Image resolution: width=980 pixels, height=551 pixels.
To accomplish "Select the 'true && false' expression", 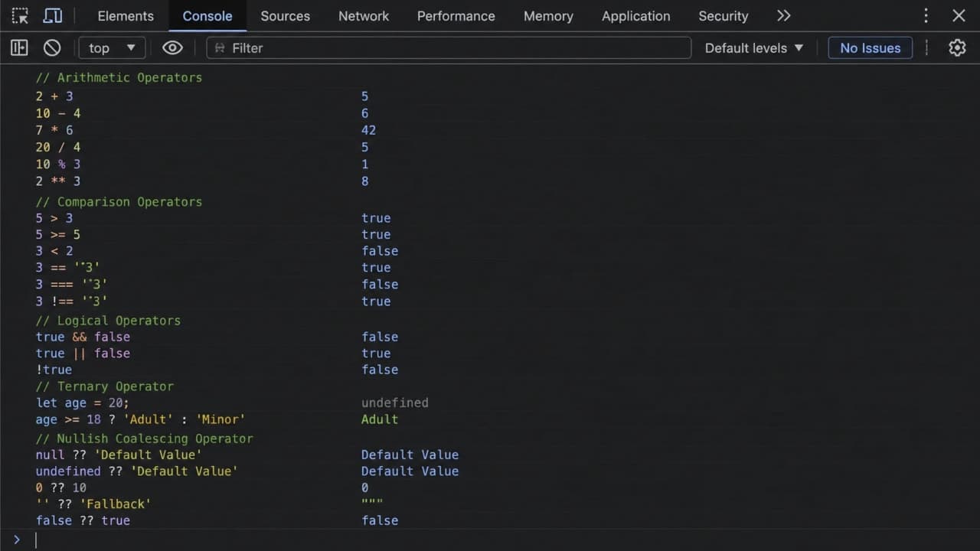I will click(x=83, y=337).
